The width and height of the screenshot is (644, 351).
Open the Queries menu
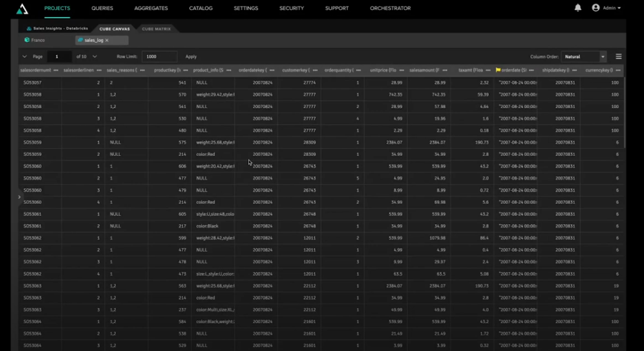[102, 8]
